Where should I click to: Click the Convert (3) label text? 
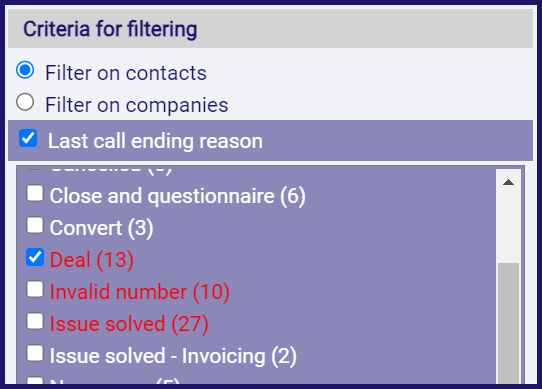point(102,228)
